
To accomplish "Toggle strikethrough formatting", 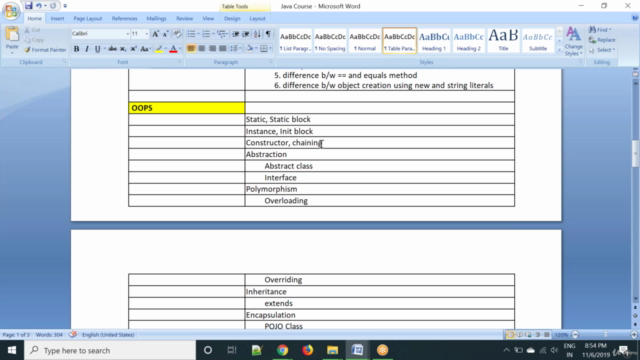I will [x=112, y=49].
